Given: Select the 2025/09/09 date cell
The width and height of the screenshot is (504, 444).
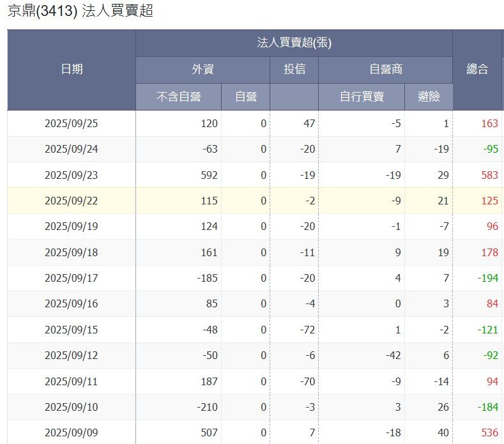Looking at the screenshot, I should 72,433.
